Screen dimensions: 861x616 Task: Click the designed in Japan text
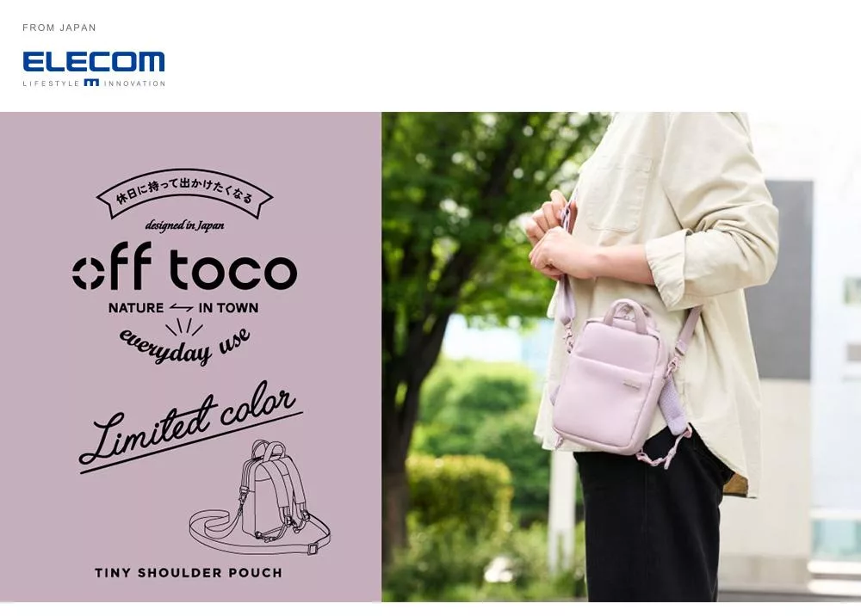(x=184, y=225)
